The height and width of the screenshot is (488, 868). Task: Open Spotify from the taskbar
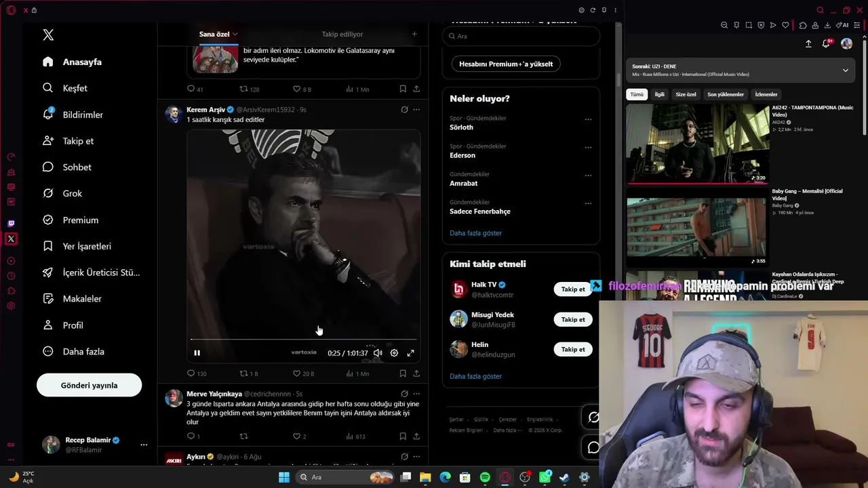click(x=485, y=477)
